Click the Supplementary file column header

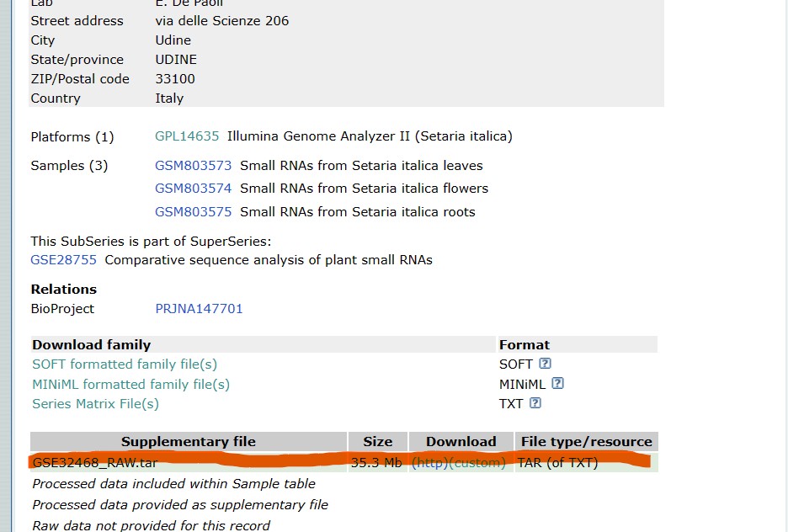tap(188, 442)
